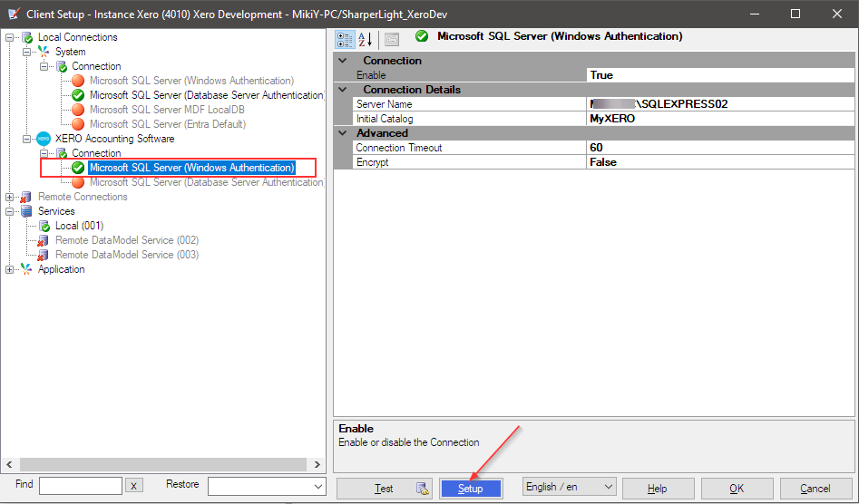
Task: Click the Alphabetical sort icon in property toolbar
Action: 366,39
